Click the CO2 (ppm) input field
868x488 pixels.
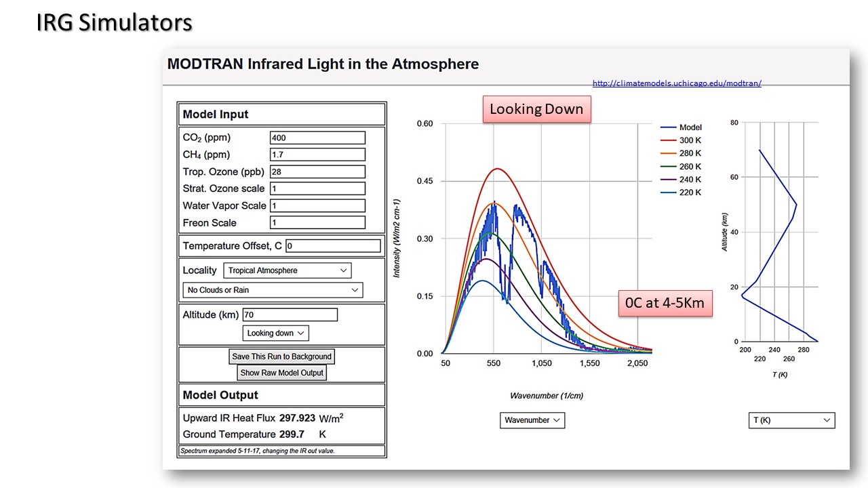pyautogui.click(x=317, y=138)
